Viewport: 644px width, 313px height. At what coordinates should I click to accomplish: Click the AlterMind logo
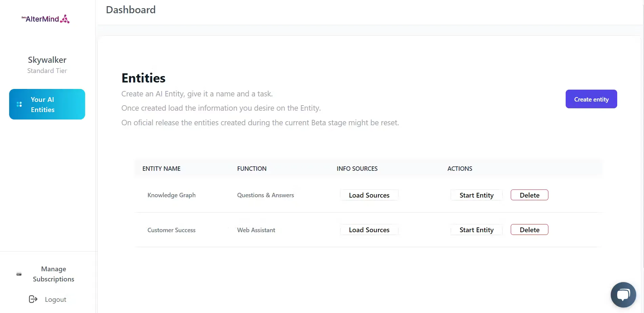coord(45,19)
